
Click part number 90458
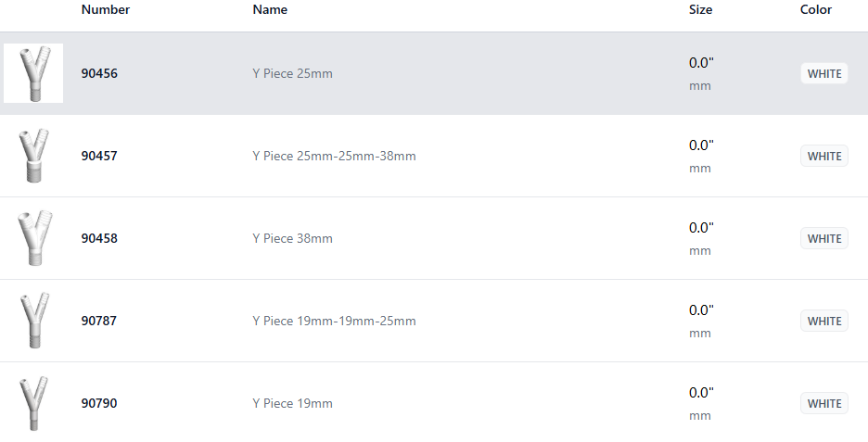tap(99, 239)
